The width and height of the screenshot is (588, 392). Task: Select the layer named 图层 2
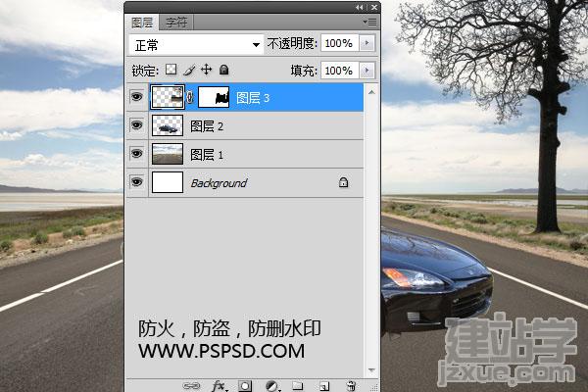pos(207,126)
